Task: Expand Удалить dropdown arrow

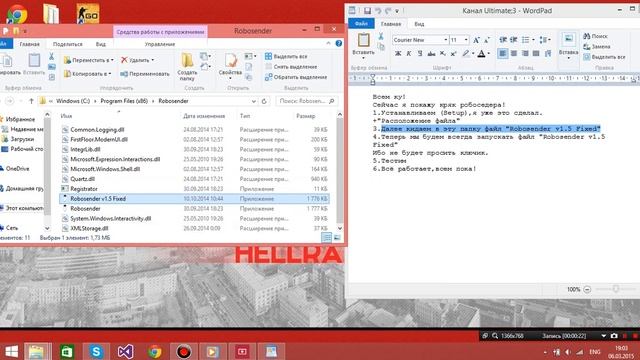Action: point(153,60)
